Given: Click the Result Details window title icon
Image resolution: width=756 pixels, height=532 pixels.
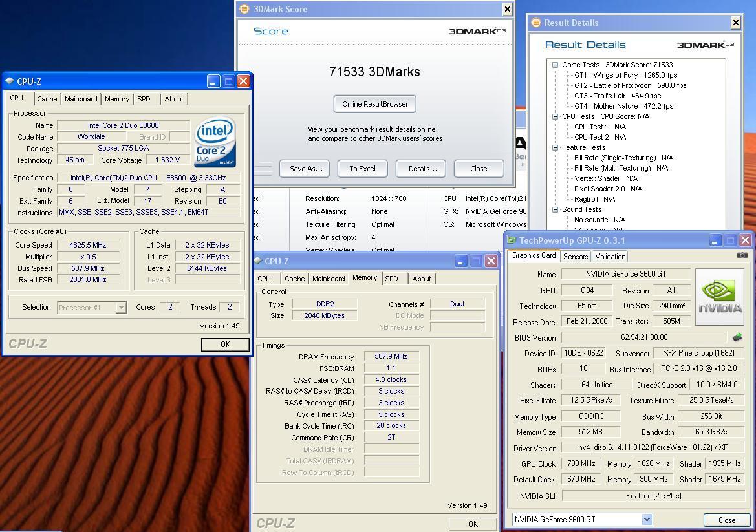Looking at the screenshot, I should pyautogui.click(x=535, y=22).
